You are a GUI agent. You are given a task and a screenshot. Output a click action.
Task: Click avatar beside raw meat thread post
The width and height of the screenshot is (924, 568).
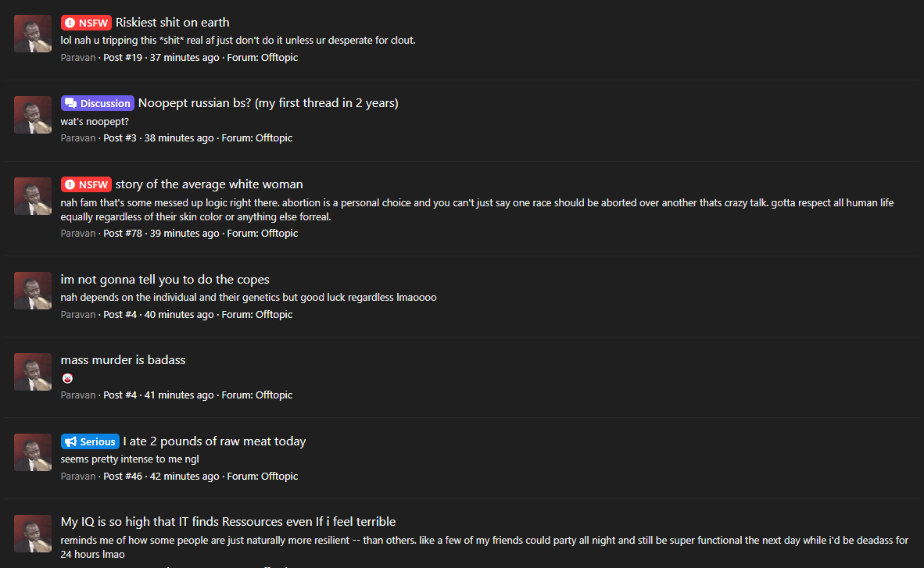point(33,452)
